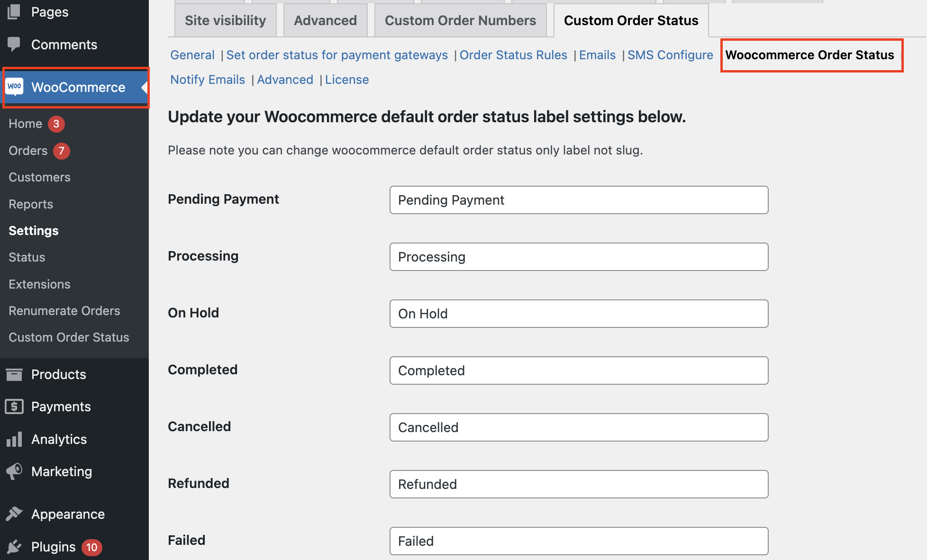Viewport: 927px width, 560px height.
Task: Go to WooCommerce Home submenu
Action: [26, 124]
